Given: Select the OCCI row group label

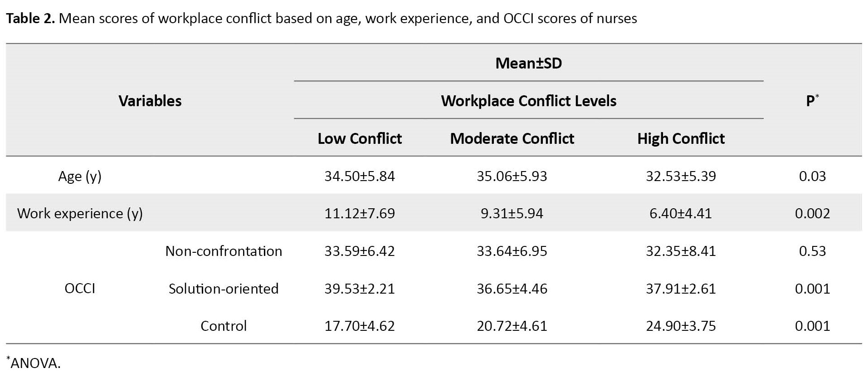Looking at the screenshot, I should click(x=80, y=289).
